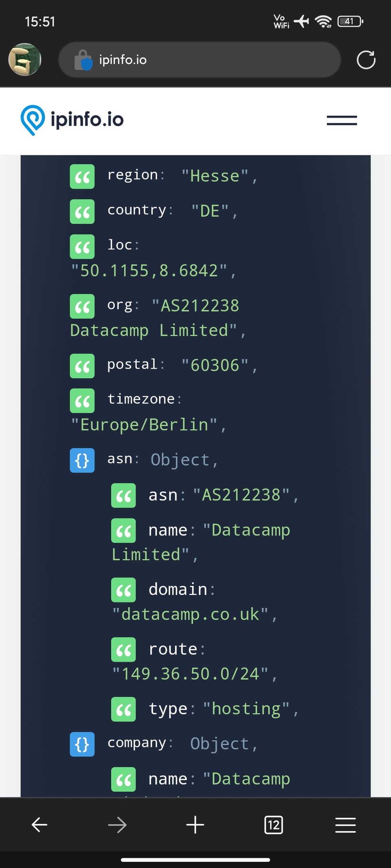This screenshot has width=391, height=868.
Task: Open the ipinfo.io hamburger menu
Action: click(342, 120)
